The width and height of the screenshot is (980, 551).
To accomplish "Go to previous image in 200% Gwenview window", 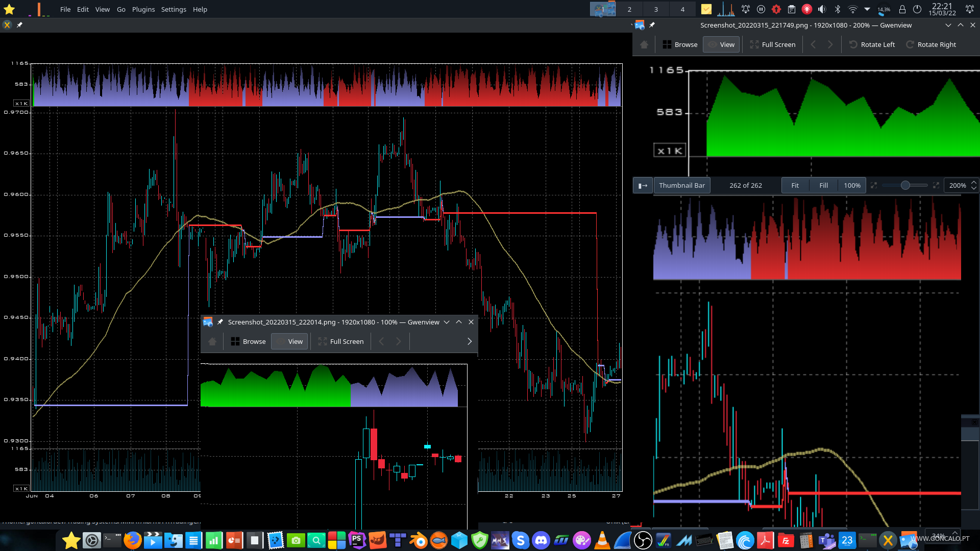I will [813, 44].
